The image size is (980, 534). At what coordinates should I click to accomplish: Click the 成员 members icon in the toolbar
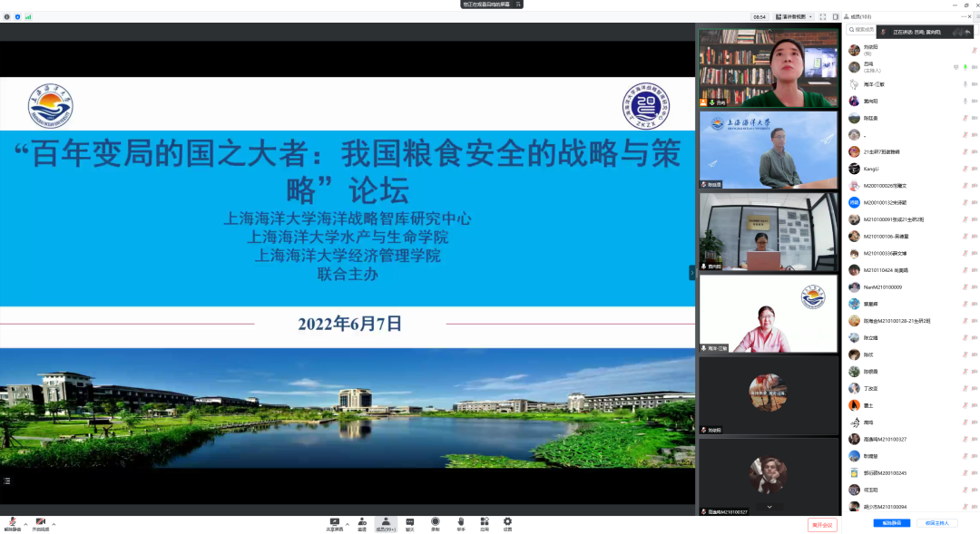(387, 522)
